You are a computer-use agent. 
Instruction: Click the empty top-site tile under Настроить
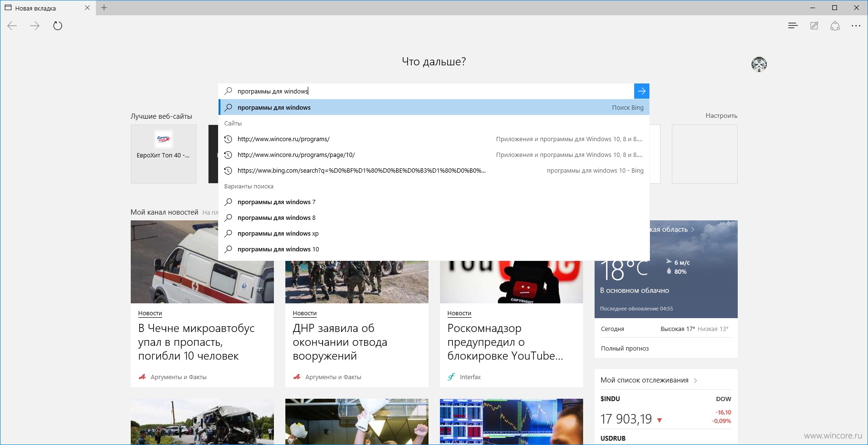(705, 154)
